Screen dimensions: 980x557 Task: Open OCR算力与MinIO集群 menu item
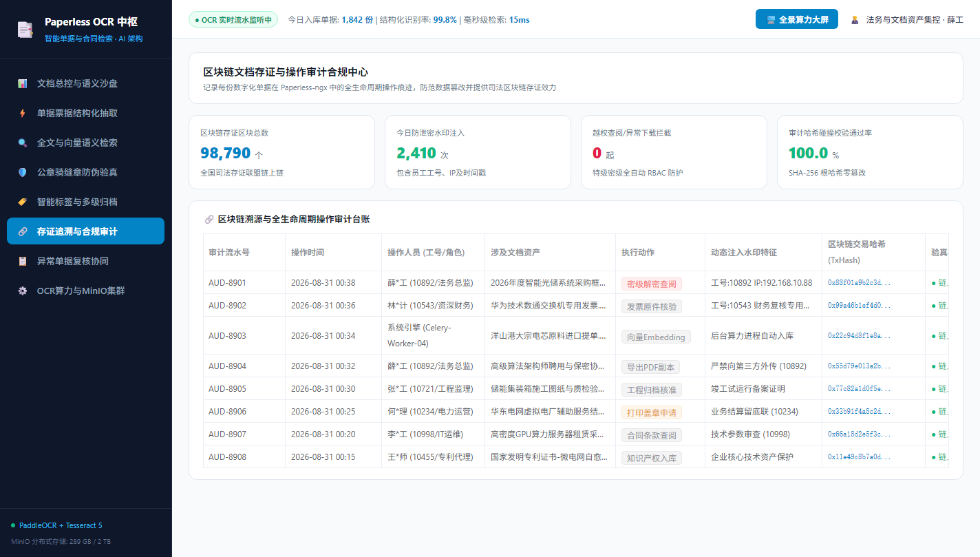click(x=85, y=291)
